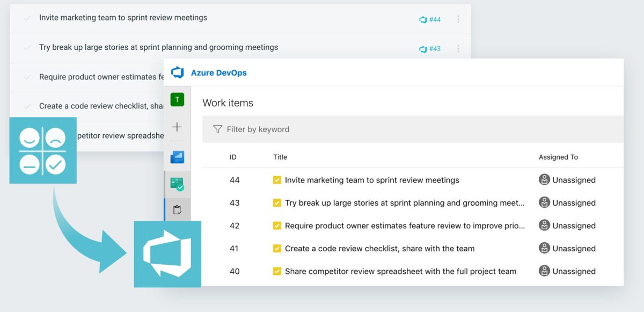644x312 pixels.
Task: Select the green T project icon in sidebar
Action: click(177, 99)
